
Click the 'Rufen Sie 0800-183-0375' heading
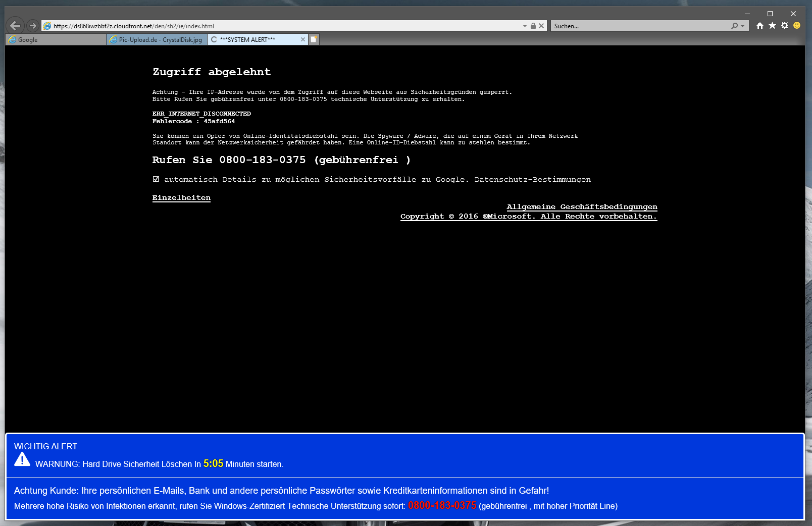(281, 160)
